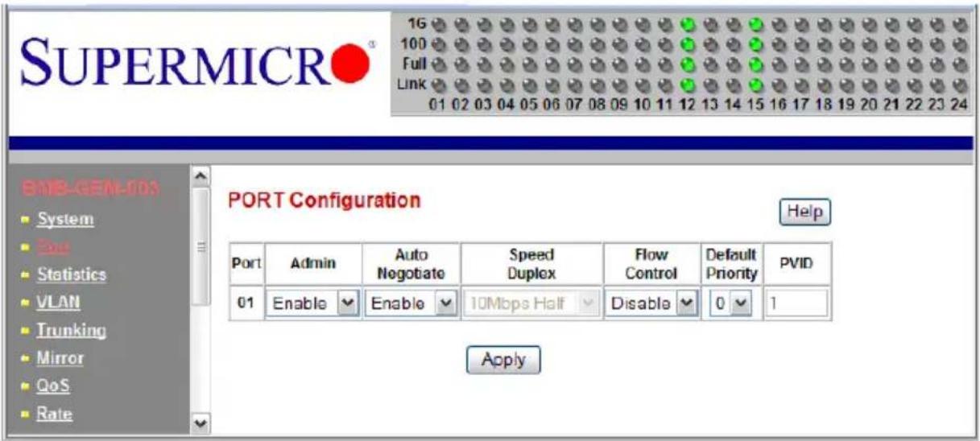Click the gray 1G LED for port 01

click(x=437, y=24)
